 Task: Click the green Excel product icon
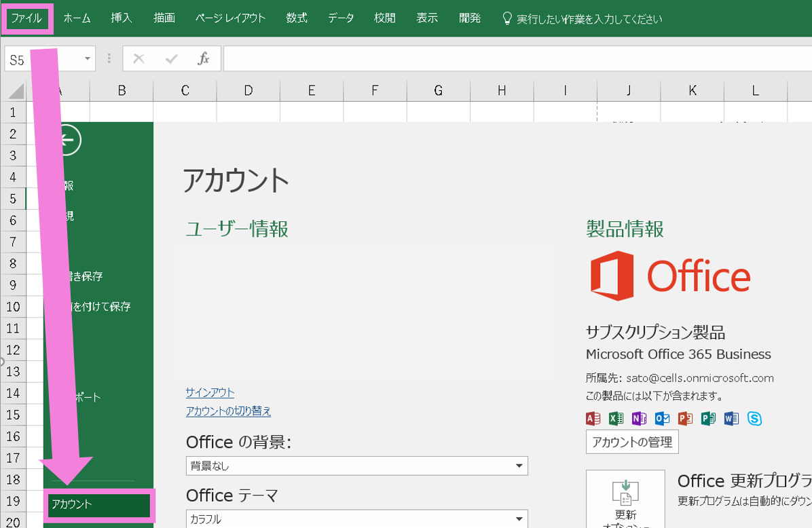point(616,419)
